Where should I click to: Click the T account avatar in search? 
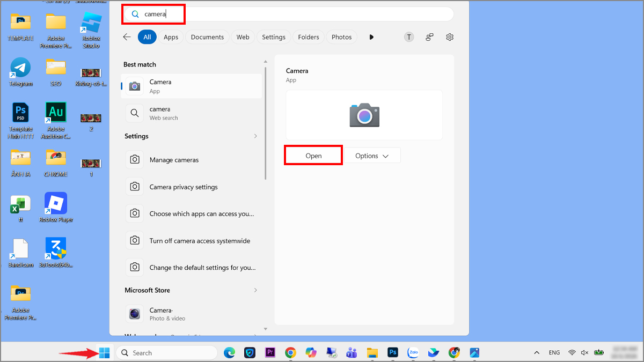409,37
